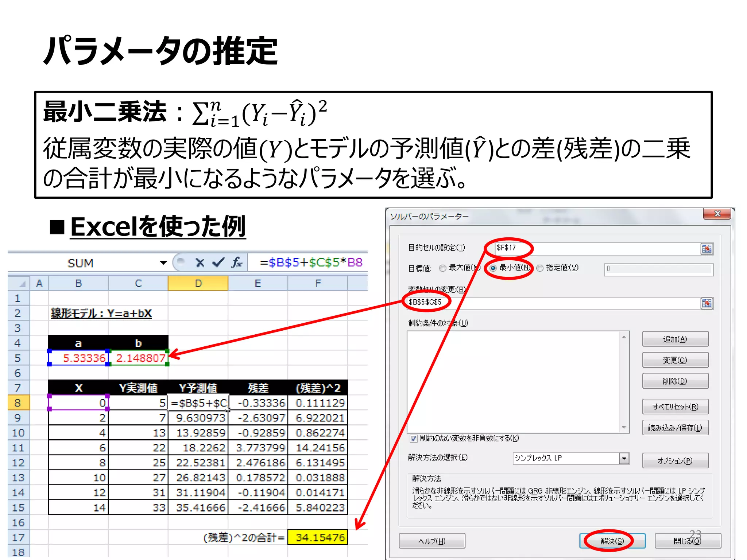
Task: Click cell F9 with value 6.922021
Action: pos(318,418)
